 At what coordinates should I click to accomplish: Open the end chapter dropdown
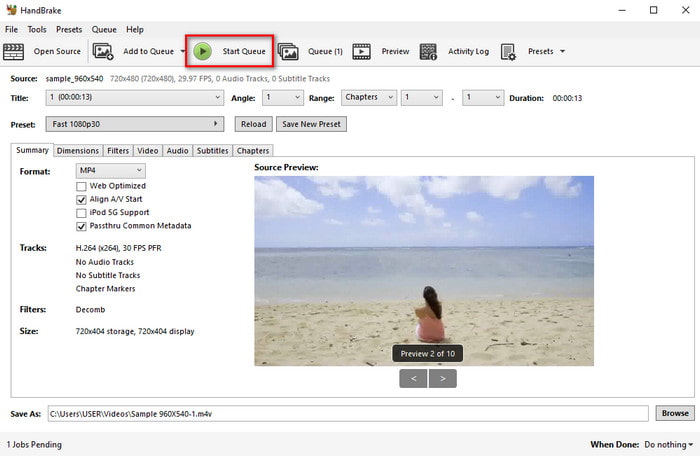483,97
